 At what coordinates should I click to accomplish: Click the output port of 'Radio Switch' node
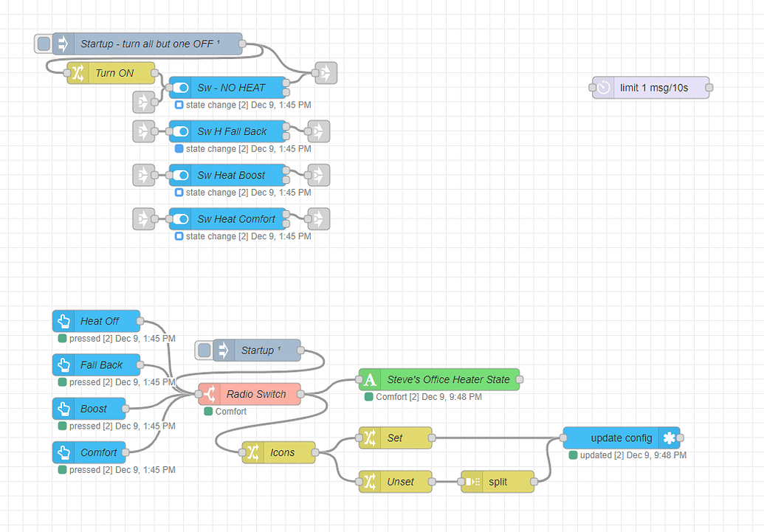point(300,394)
